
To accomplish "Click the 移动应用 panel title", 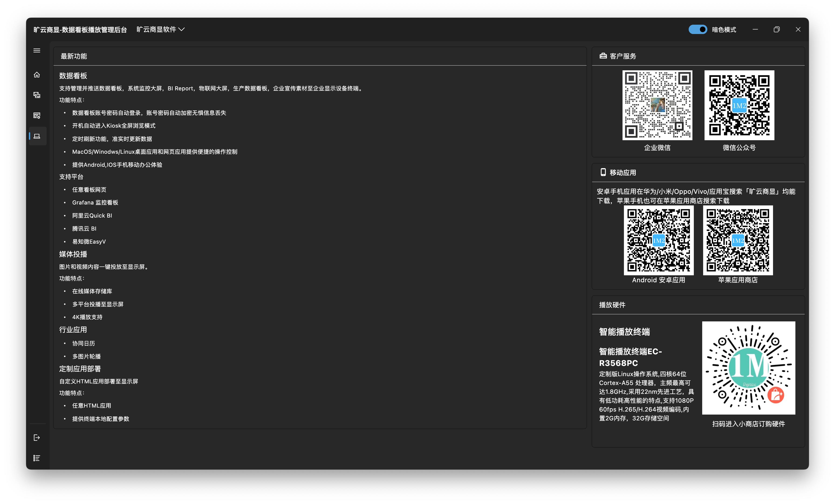I will point(623,172).
